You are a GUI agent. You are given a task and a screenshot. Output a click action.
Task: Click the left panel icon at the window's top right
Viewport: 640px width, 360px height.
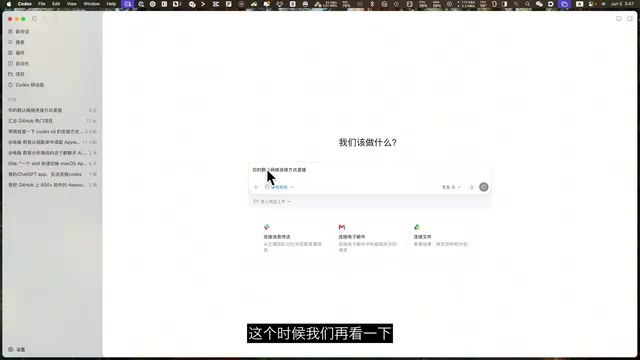point(619,19)
